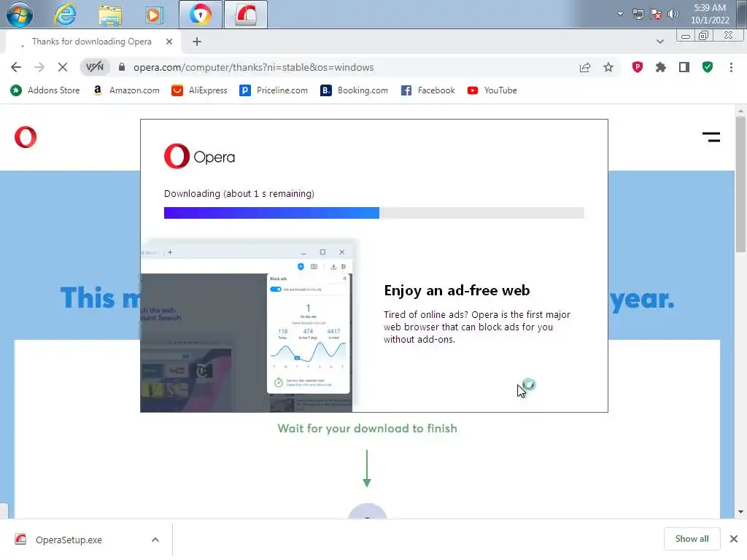Viewport: 747px width, 560px height.
Task: Close the 'Thanks for downloading Opera' tab
Action: tap(169, 42)
